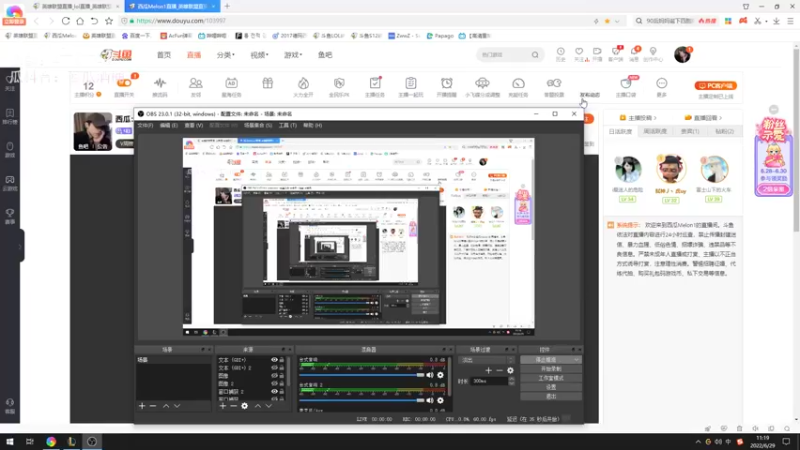Mute the 台式音响 2 channel speaker
The height and width of the screenshot is (450, 800).
pyautogui.click(x=430, y=401)
